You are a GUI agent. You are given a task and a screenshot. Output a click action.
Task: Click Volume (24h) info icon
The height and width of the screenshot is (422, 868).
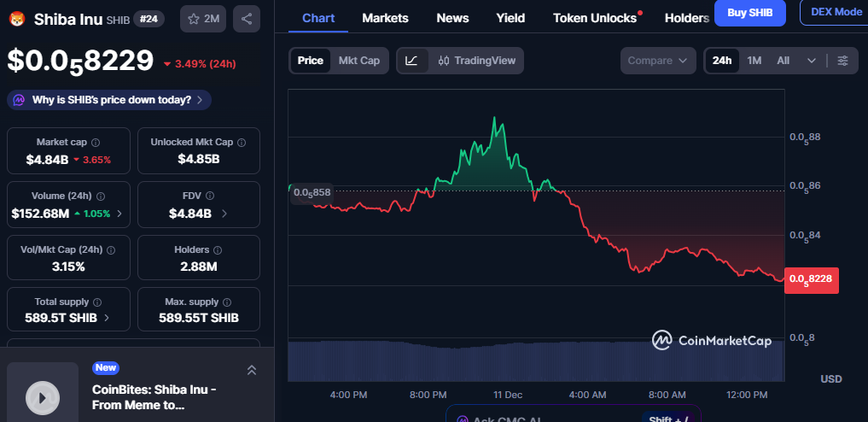[x=102, y=196]
